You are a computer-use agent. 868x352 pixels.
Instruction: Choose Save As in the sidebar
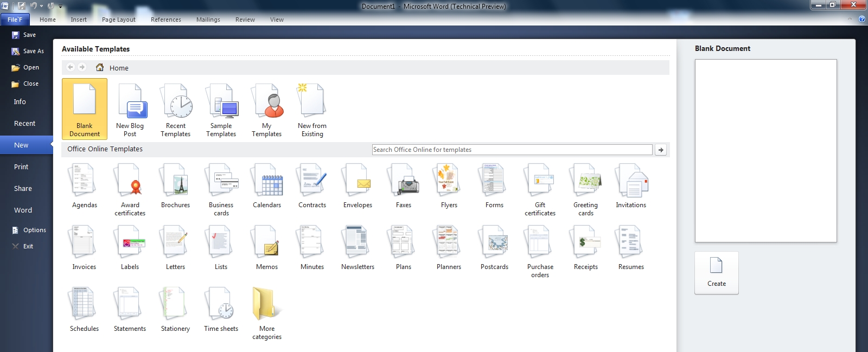pos(28,51)
